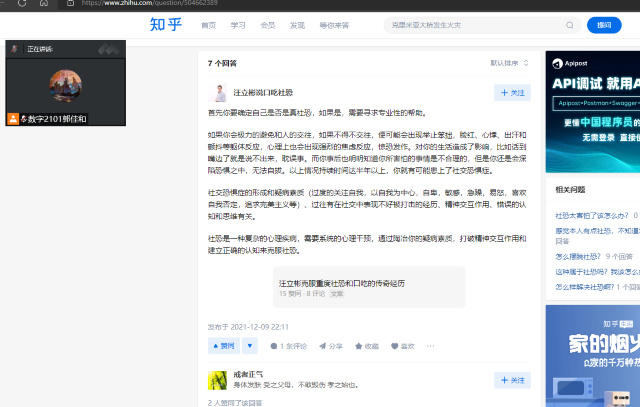
Task: Click the zhihu.com URL in address bar
Action: (x=149, y=3)
